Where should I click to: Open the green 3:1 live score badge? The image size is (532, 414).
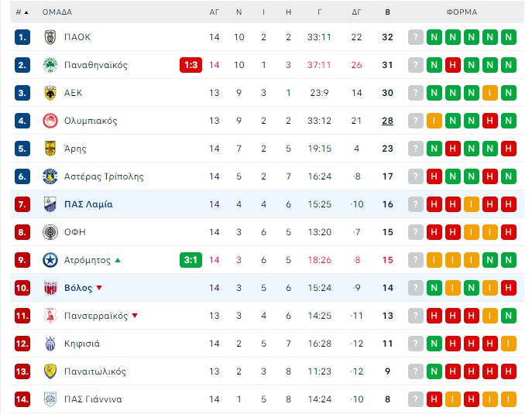coord(190,260)
